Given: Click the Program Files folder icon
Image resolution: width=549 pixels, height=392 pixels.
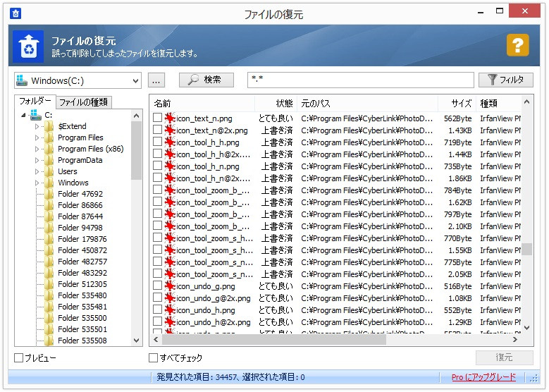Looking at the screenshot, I should (49, 137).
